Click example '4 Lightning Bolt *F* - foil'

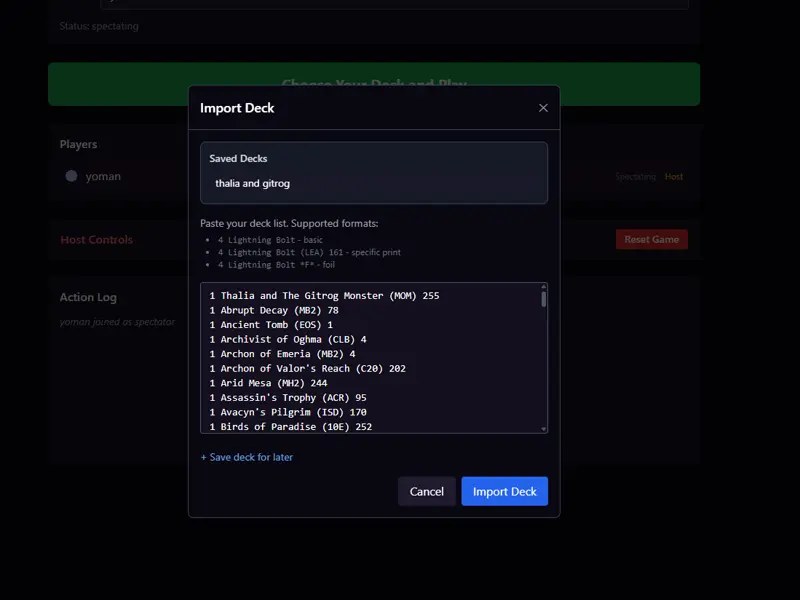276,265
